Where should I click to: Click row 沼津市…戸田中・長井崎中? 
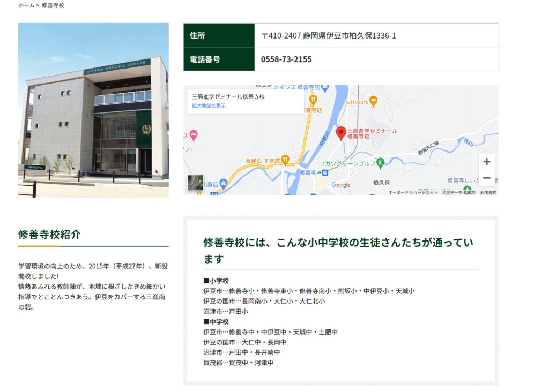pos(242,352)
